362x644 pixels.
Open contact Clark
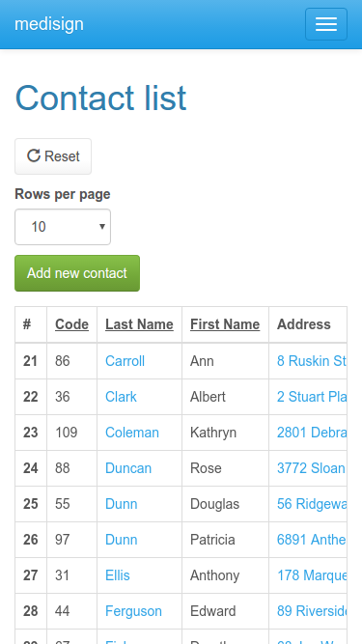(x=121, y=397)
